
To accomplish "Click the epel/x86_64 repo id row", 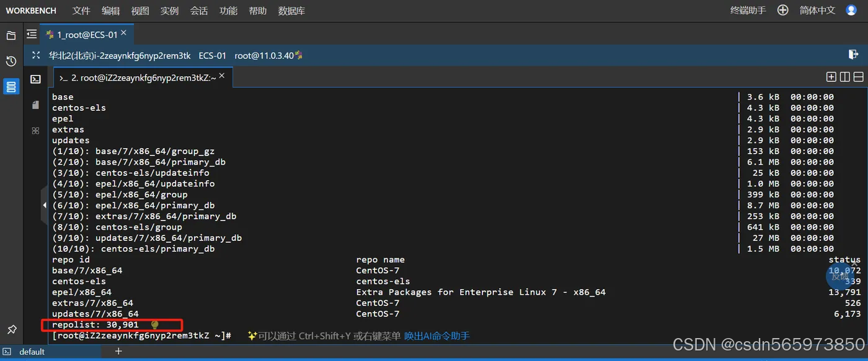I will pyautogui.click(x=82, y=292).
